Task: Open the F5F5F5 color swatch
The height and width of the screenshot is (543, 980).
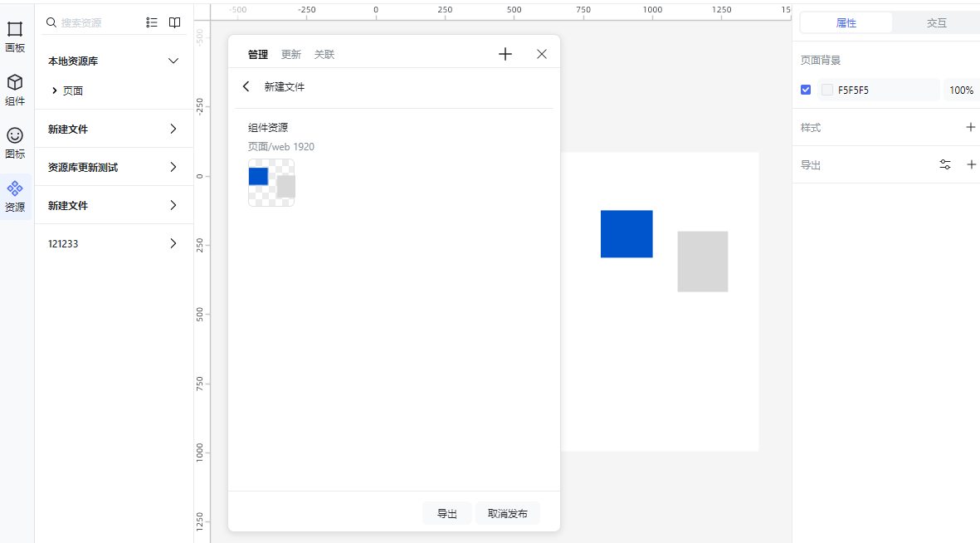Action: click(x=827, y=90)
